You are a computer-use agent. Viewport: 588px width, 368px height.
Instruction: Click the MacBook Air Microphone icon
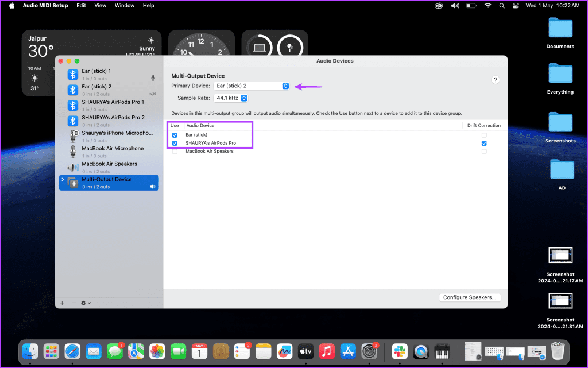tap(73, 152)
